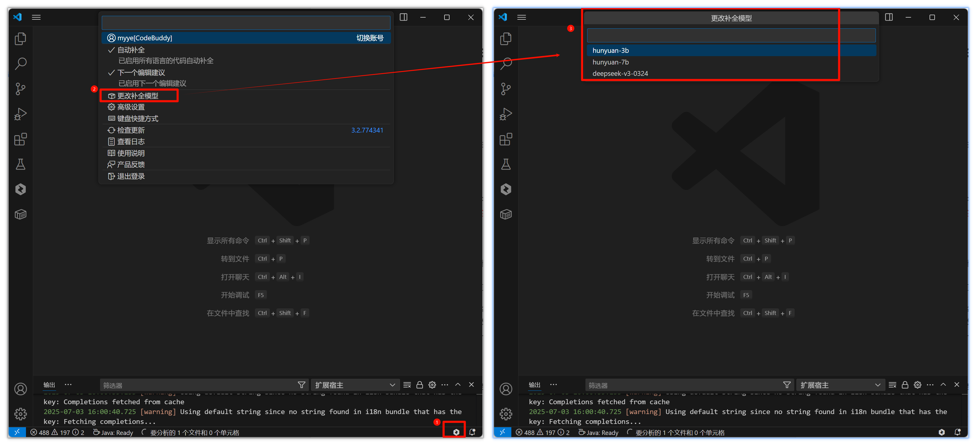980x446 pixels.
Task: Toggle the 自动补全 checked option
Action: tap(131, 50)
